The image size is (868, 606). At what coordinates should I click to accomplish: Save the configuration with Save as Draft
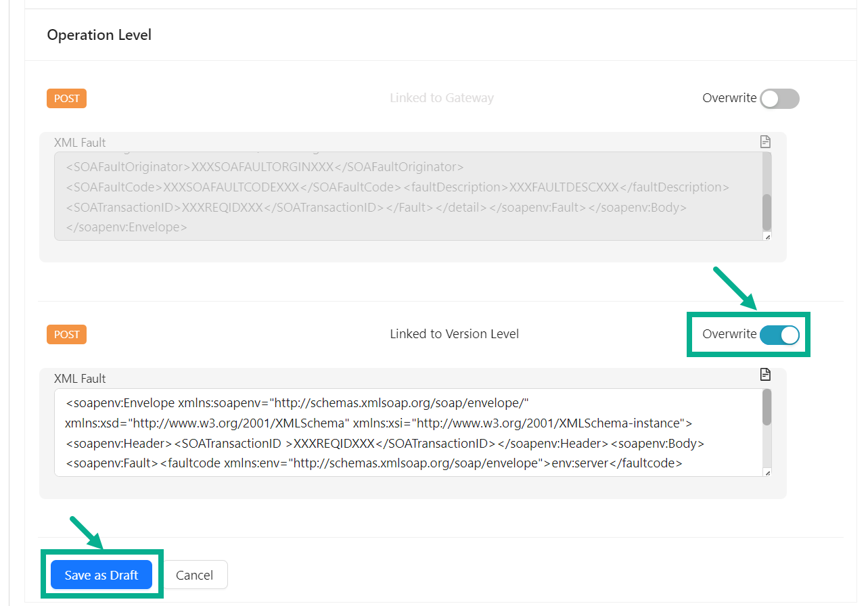101,576
